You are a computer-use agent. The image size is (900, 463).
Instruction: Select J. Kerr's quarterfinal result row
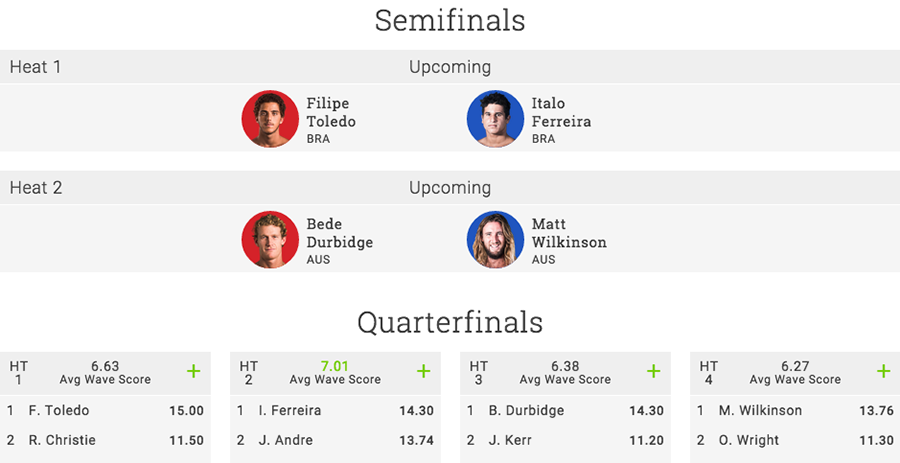565,440
